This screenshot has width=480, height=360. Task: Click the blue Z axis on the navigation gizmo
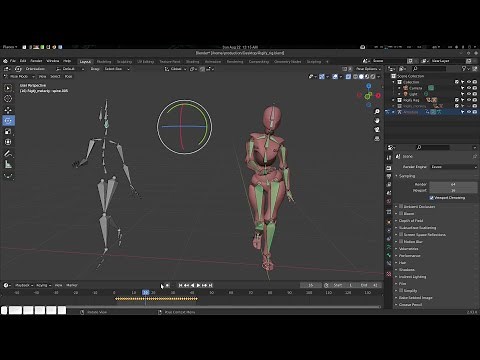[x=369, y=86]
